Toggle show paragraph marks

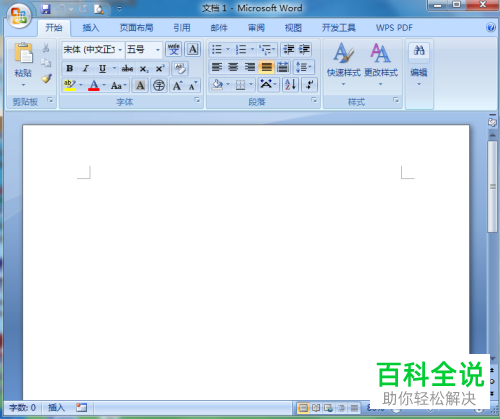click(x=309, y=85)
